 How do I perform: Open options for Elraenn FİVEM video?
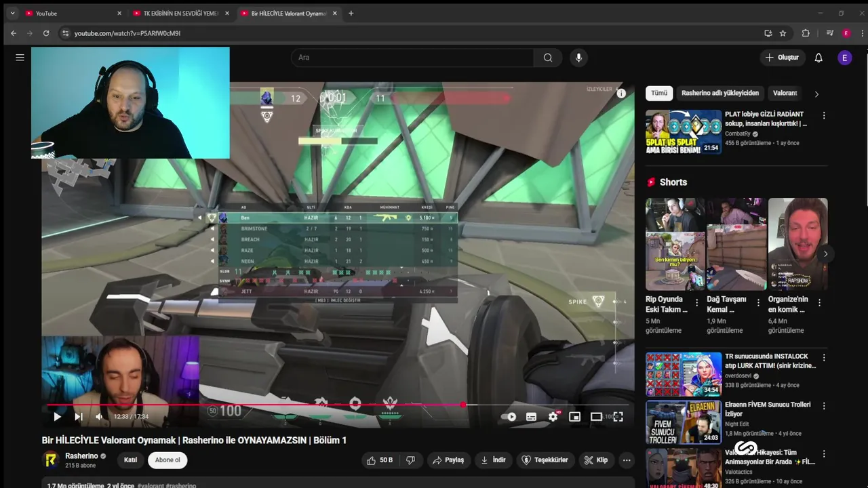[x=824, y=406]
